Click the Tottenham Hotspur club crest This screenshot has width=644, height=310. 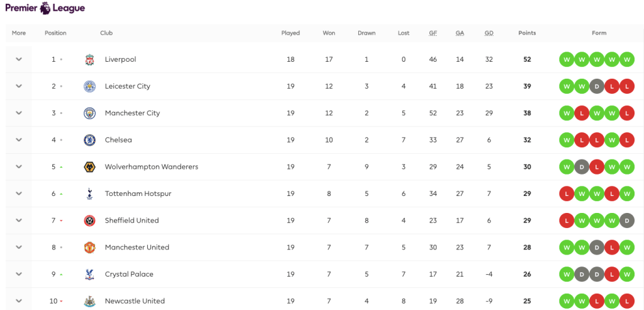pos(89,194)
